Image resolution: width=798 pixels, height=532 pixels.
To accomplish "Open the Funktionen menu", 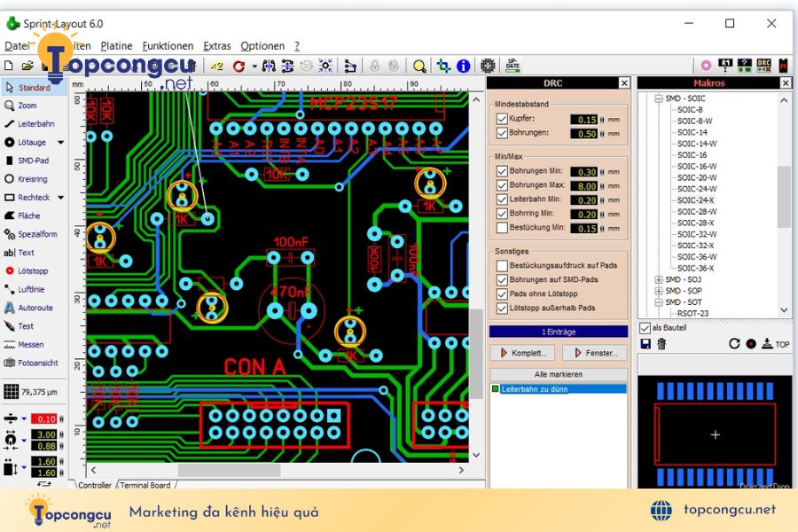I will (168, 46).
